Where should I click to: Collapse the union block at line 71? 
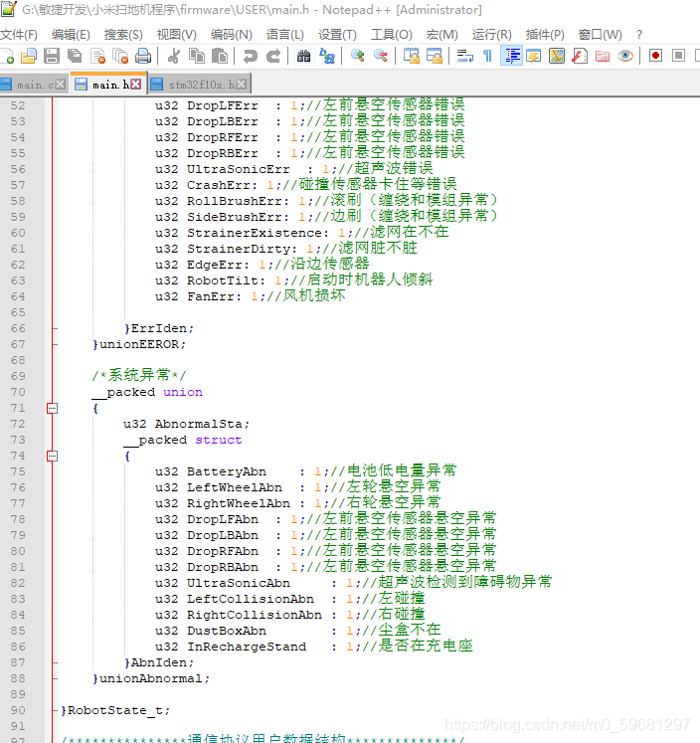coord(52,408)
